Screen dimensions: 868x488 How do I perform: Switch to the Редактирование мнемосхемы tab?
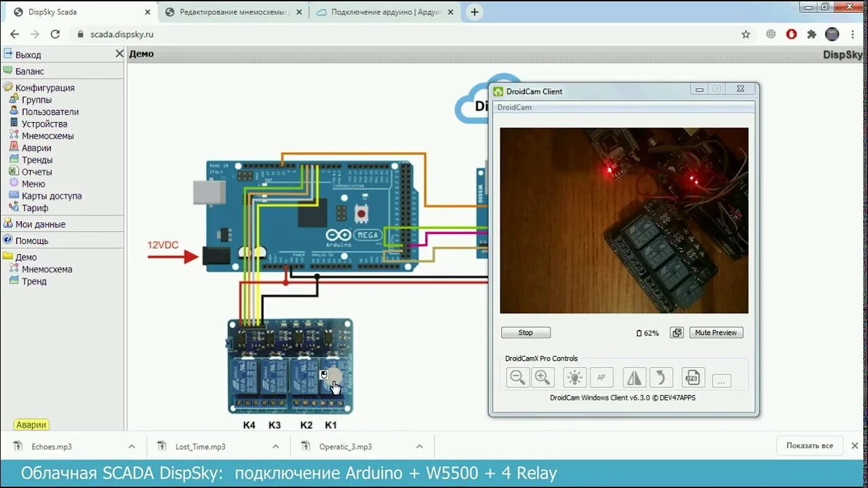(x=234, y=12)
